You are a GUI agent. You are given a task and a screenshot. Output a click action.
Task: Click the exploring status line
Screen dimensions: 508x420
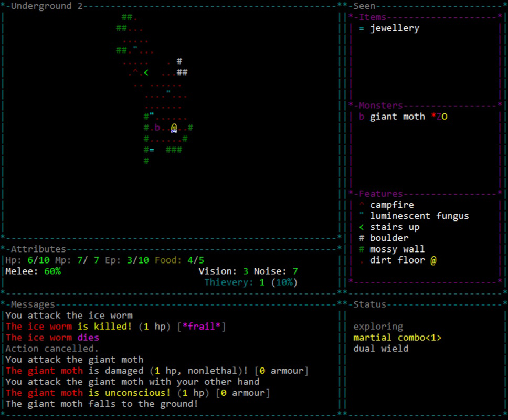click(378, 327)
